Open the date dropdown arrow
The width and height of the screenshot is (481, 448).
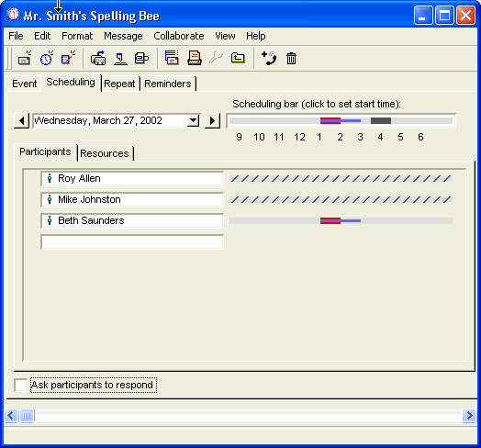[x=194, y=120]
